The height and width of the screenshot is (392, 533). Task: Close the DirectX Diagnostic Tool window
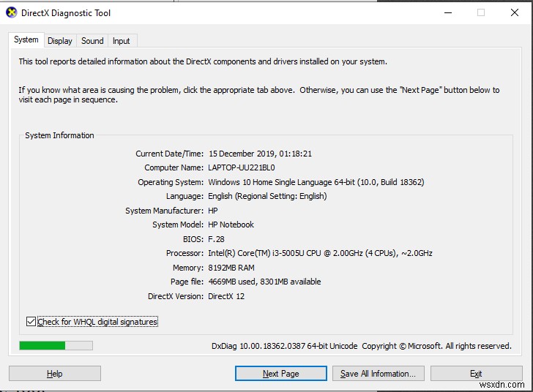514,13
